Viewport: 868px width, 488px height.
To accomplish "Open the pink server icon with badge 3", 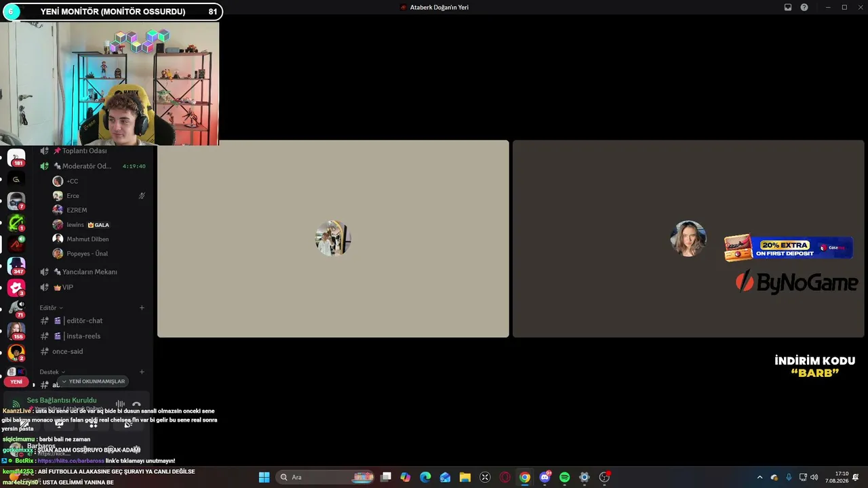I will click(16, 288).
